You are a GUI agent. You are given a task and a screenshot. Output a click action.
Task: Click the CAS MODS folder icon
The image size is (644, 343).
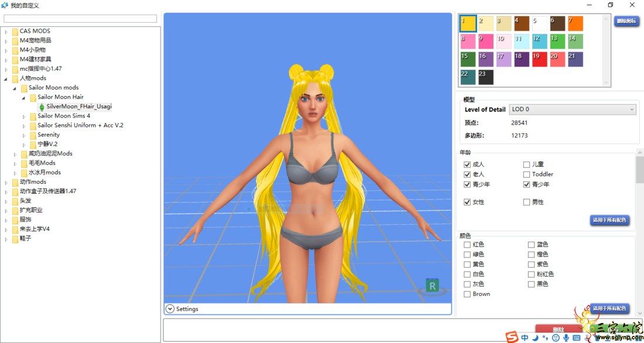15,31
